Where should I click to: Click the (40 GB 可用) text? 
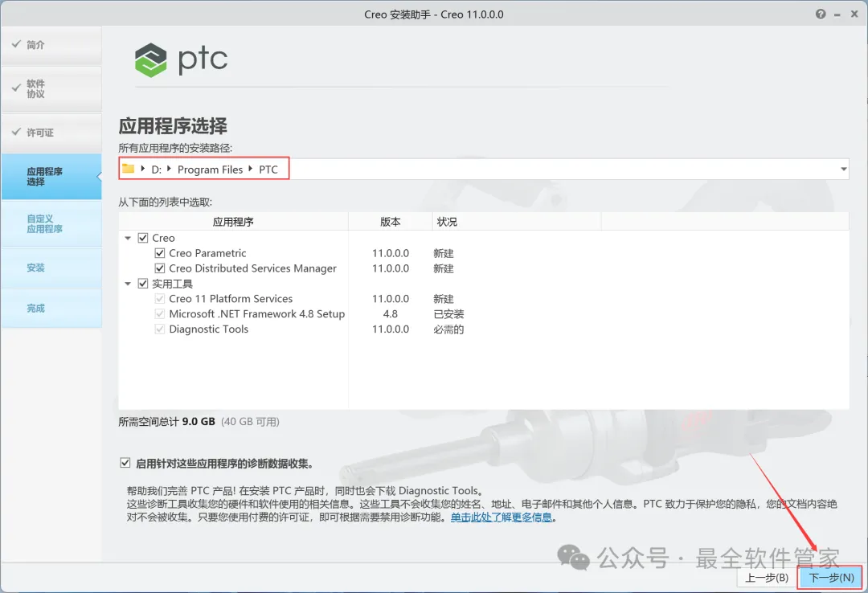(250, 422)
